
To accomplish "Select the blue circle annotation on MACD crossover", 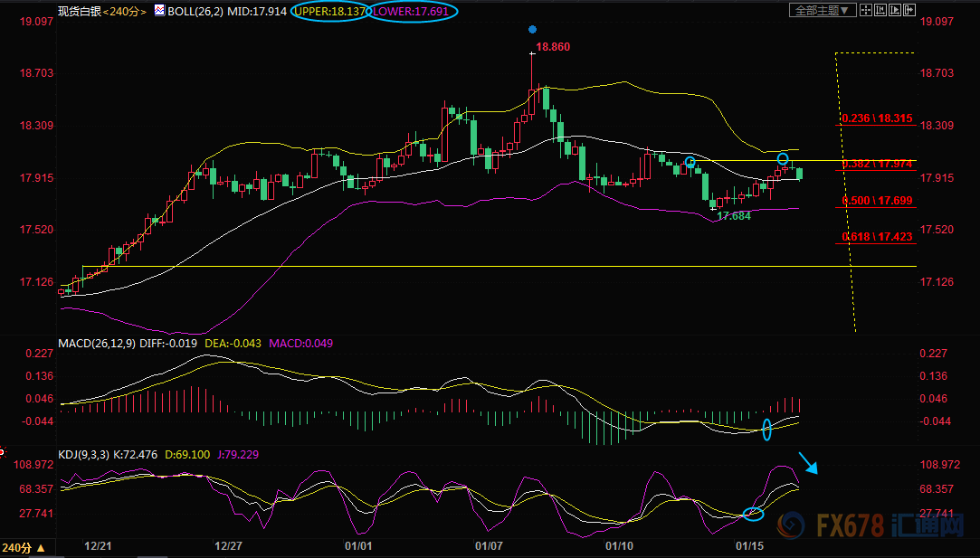I will (766, 430).
